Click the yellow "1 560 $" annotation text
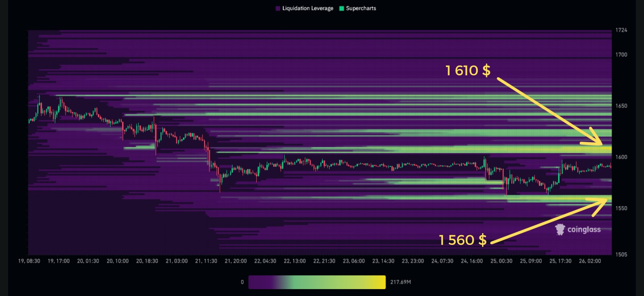This screenshot has width=644, height=296. click(x=462, y=240)
